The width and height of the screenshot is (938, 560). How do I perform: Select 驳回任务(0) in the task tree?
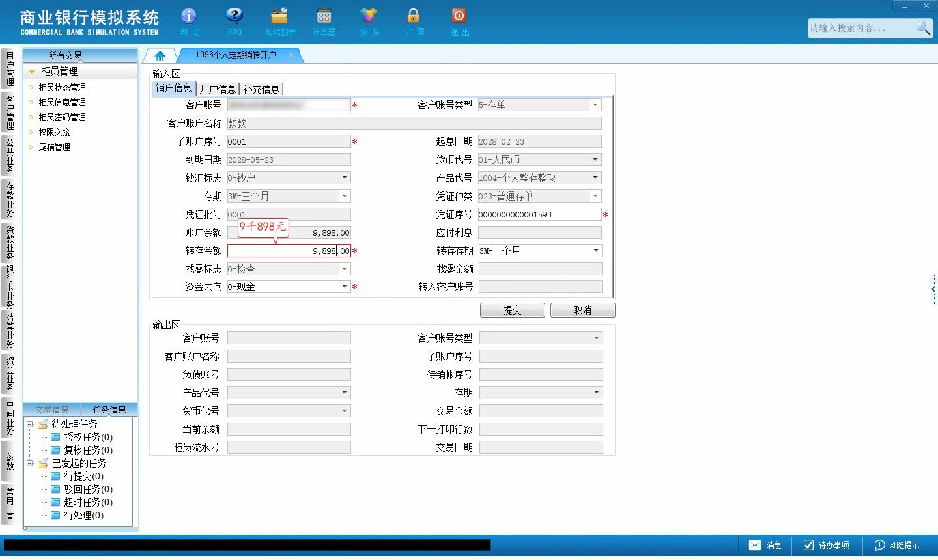88,489
